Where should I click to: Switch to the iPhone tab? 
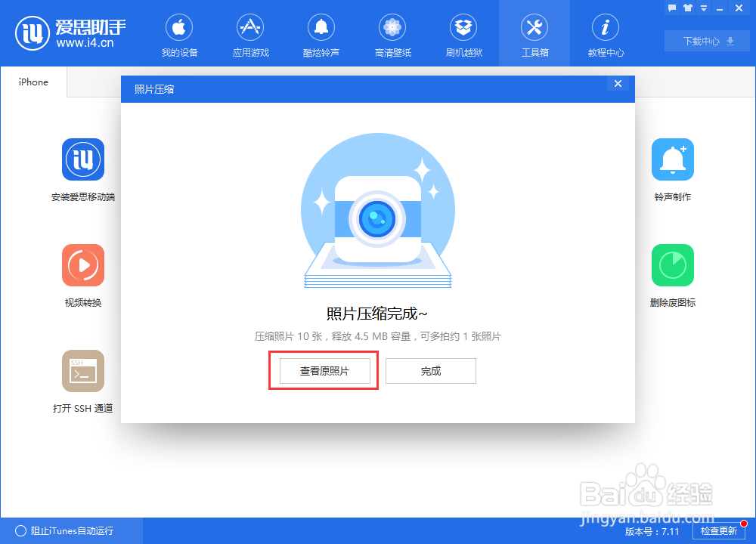pyautogui.click(x=33, y=82)
